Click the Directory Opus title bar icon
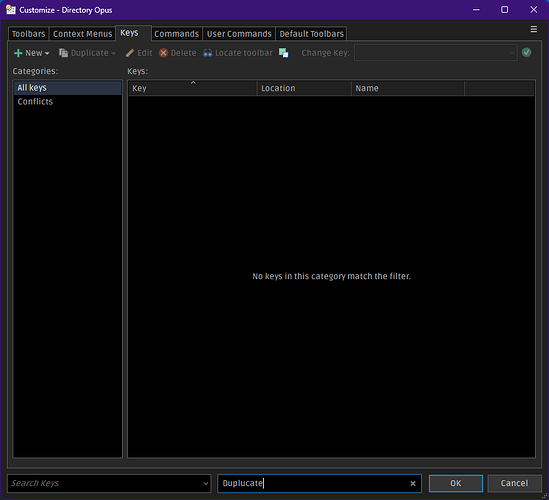This screenshot has width=549, height=500. tap(11, 9)
